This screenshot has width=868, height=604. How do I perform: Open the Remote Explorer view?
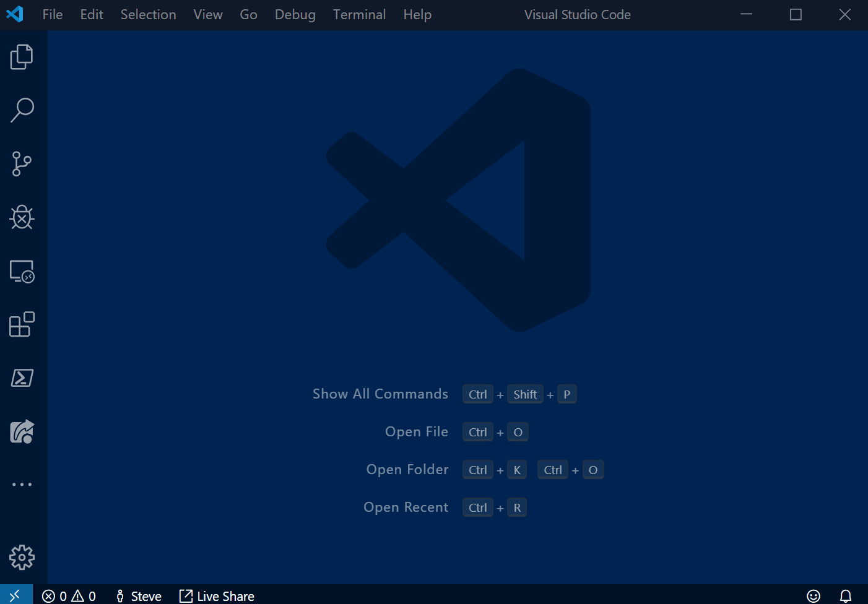point(22,271)
